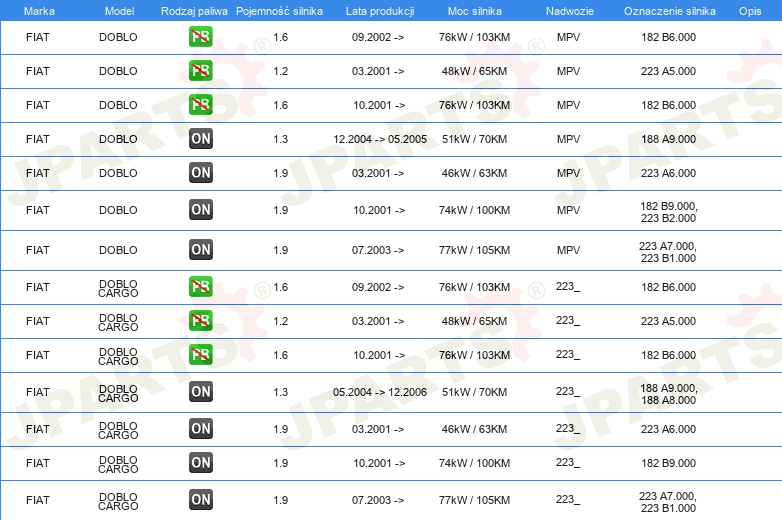Select 'FIAT' in the 12.2004 -> 05.2005 row
The image size is (782, 520).
pos(38,139)
